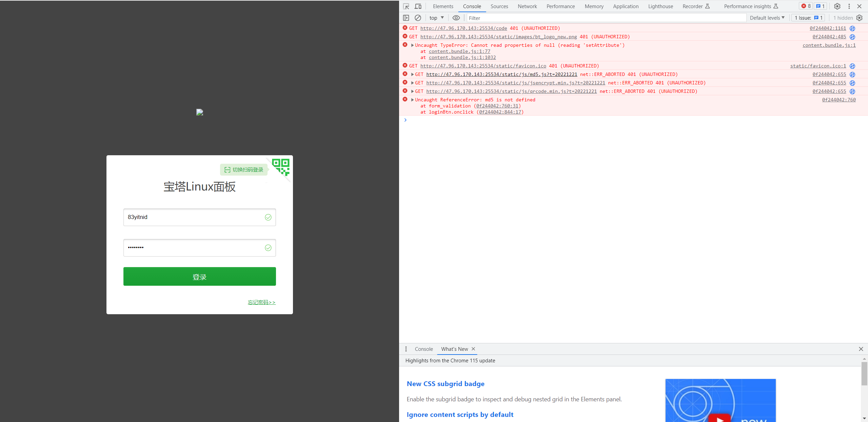
Task: Open Ignore content scripts by default article
Action: coord(460,415)
